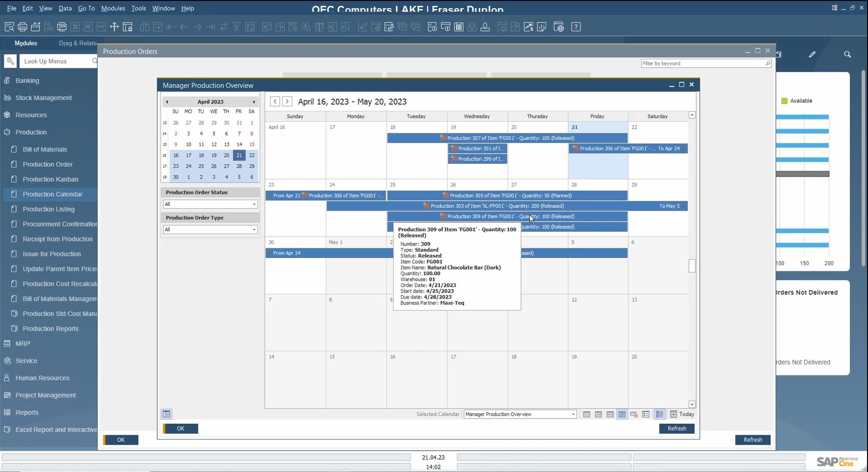The width and height of the screenshot is (868, 472).
Task: Switch calendar to work week view icon
Action: (599, 414)
